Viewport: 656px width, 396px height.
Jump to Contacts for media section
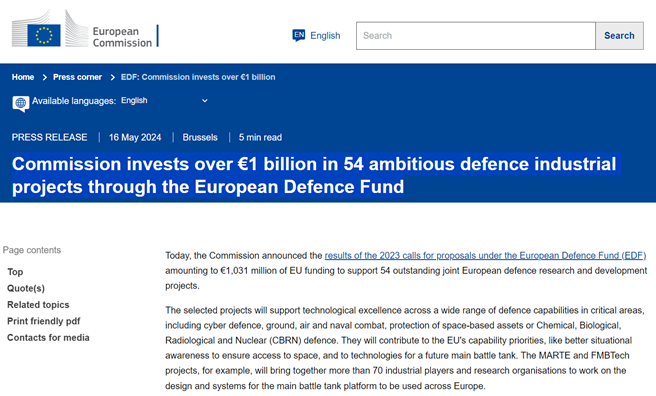click(x=48, y=337)
